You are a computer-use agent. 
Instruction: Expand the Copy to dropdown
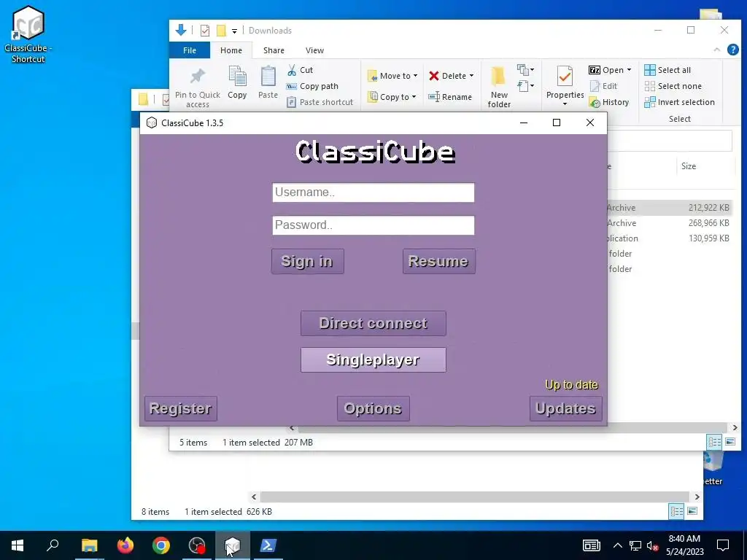coord(414,97)
